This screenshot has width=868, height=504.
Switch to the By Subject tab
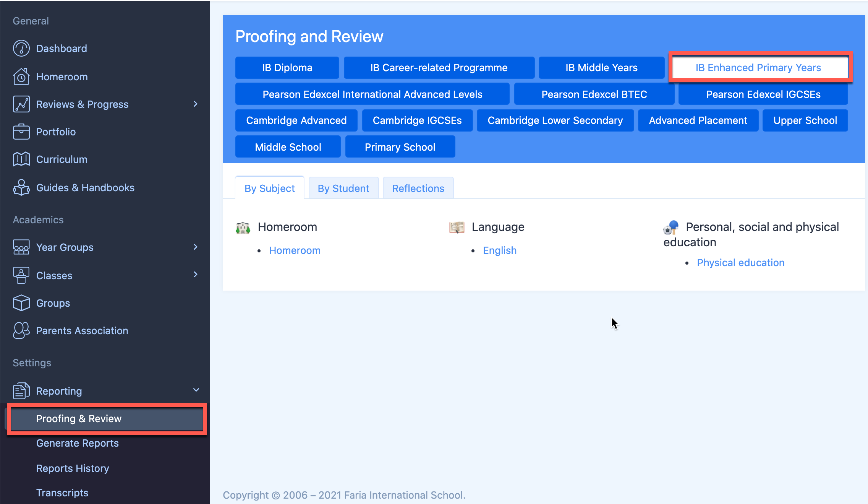coord(270,188)
